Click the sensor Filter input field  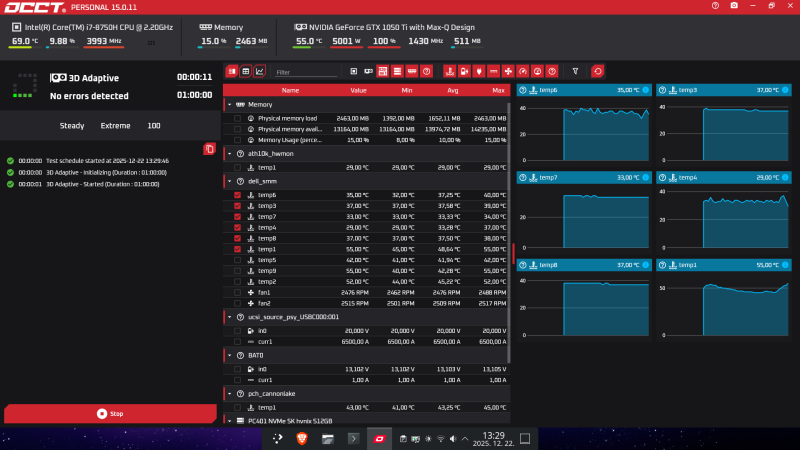click(306, 72)
